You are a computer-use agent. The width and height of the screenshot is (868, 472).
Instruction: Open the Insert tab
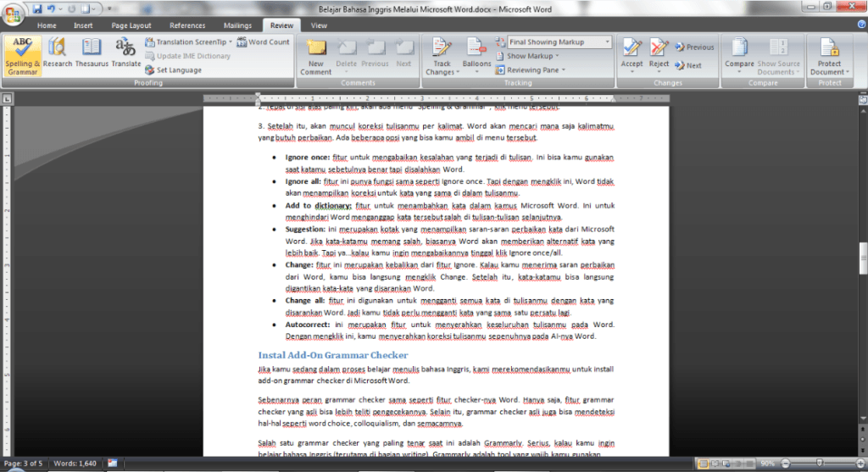83,25
